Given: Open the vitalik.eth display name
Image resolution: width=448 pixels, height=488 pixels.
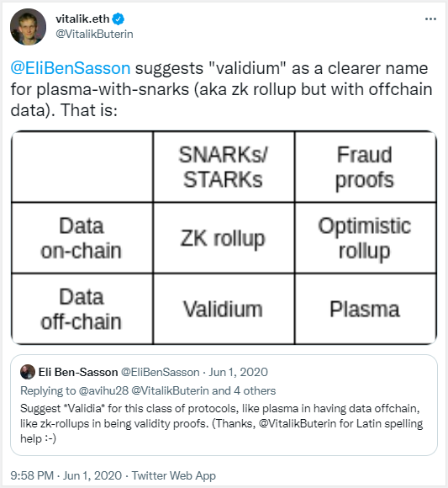Looking at the screenshot, I should 82,19.
